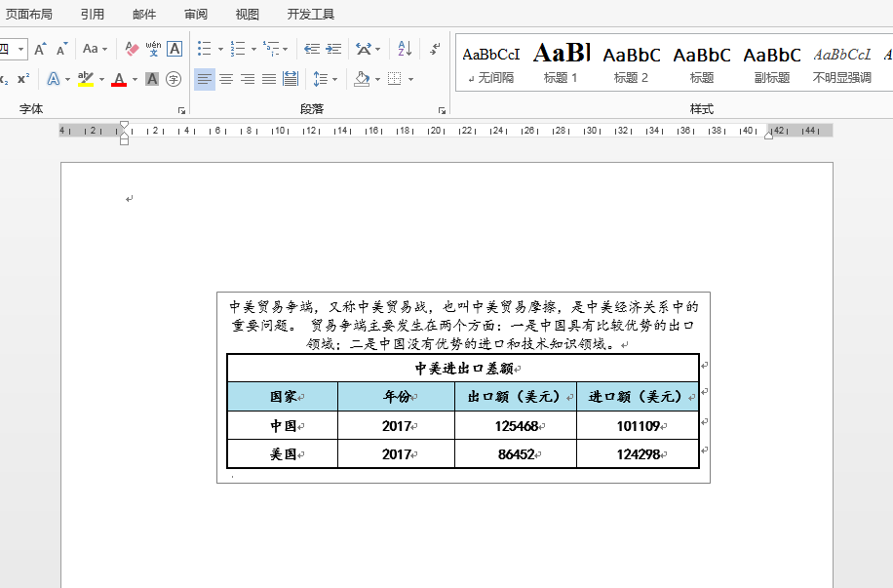This screenshot has height=588, width=893.
Task: Apply 无间隔 style
Action: point(491,62)
